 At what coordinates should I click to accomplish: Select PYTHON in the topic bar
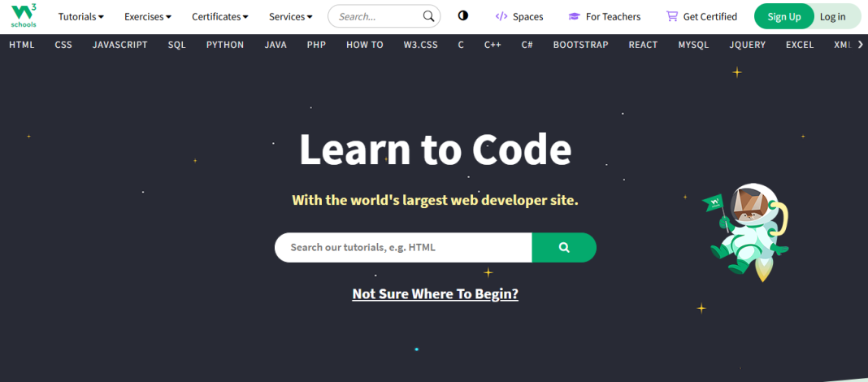(x=225, y=45)
